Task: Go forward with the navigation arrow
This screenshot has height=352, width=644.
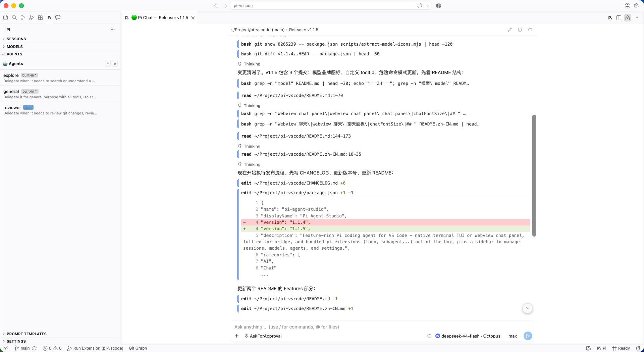Action: (225, 6)
